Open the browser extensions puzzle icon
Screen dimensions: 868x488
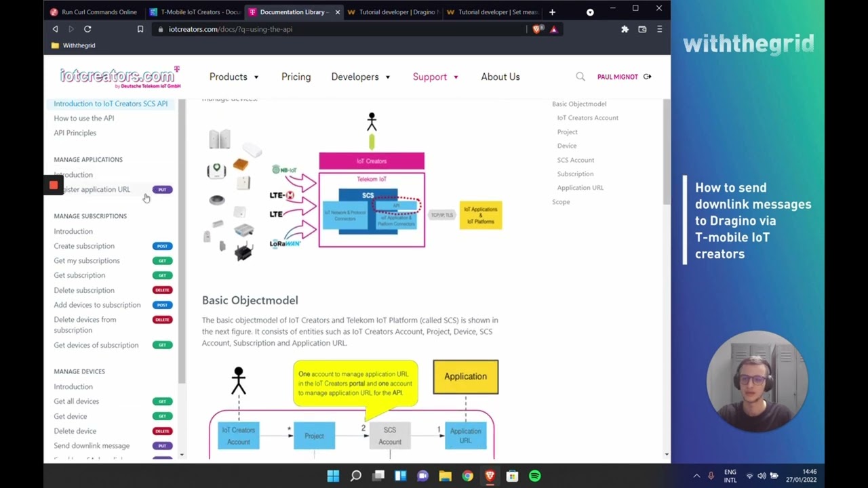coord(625,29)
